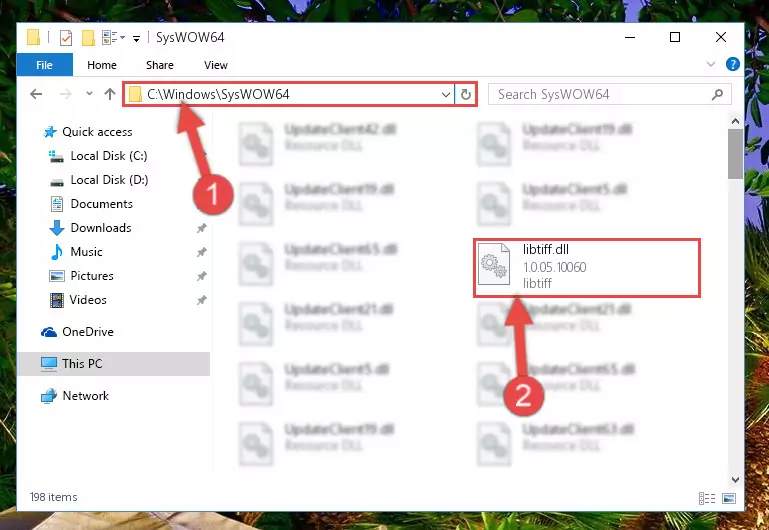Expand the address bar history dropdown
This screenshot has height=530, width=769.
[x=445, y=94]
